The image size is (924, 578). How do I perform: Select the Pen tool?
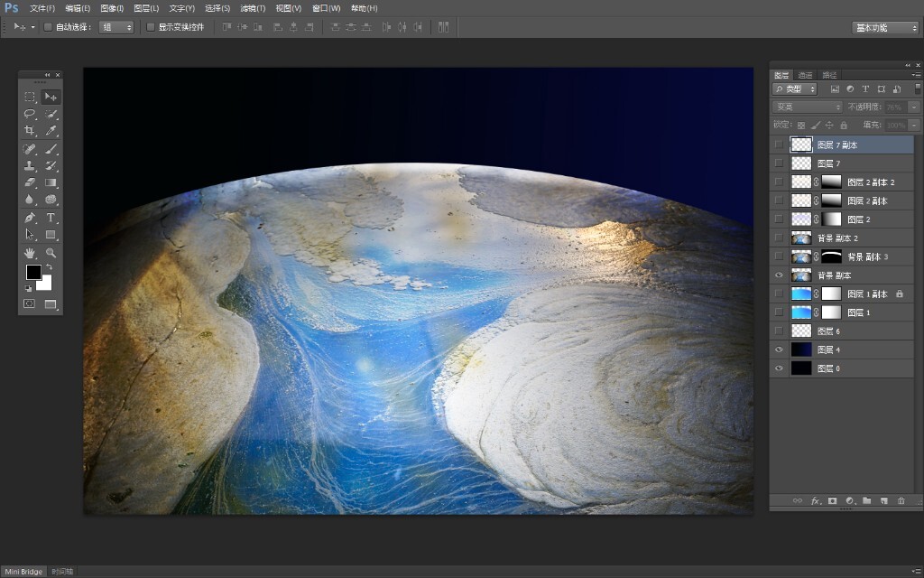point(30,219)
